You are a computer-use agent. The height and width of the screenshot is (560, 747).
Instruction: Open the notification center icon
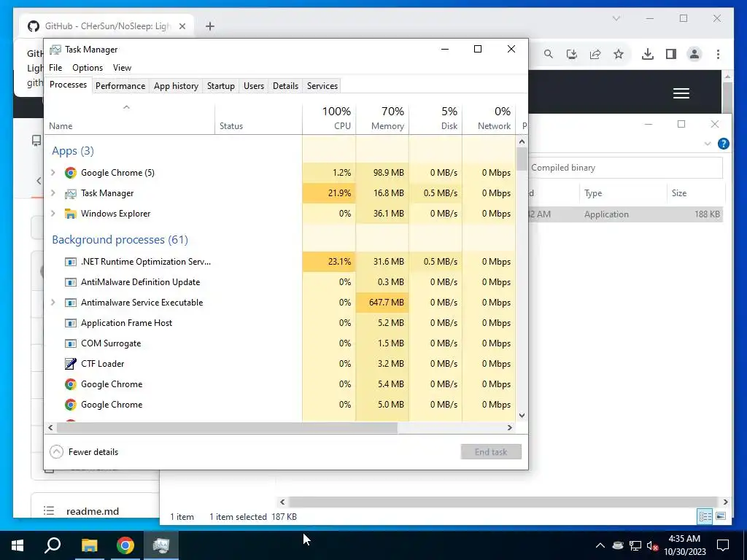(x=723, y=545)
